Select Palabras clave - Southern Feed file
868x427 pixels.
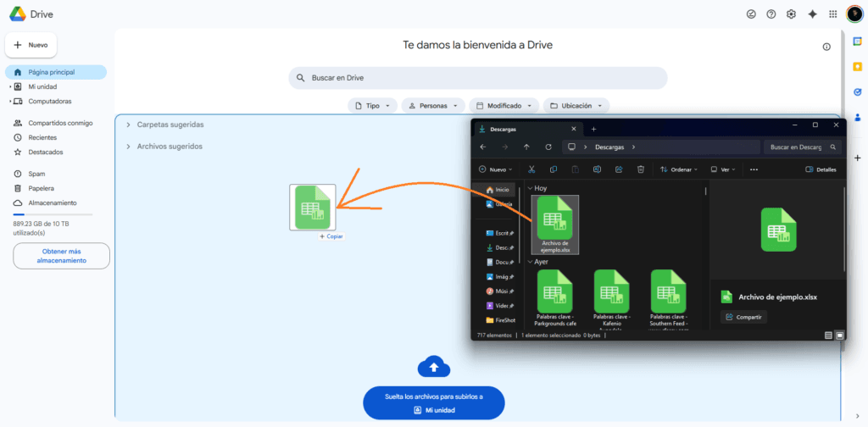click(669, 299)
